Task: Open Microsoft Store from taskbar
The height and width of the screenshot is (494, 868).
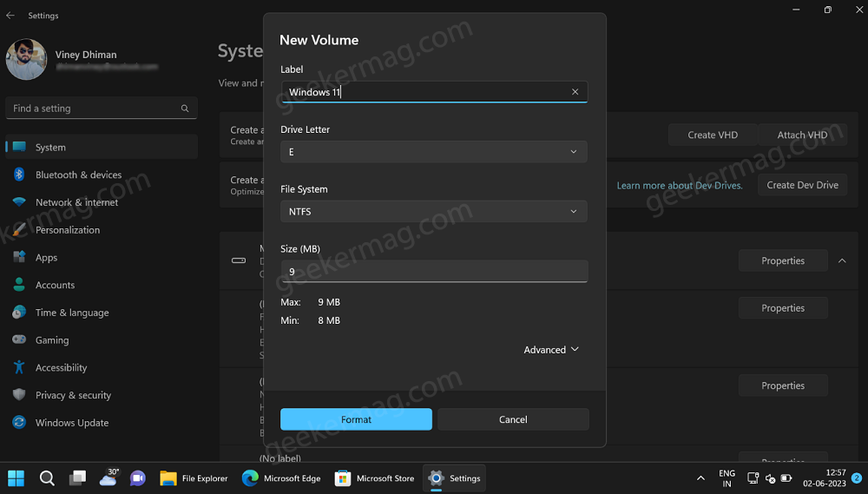Action: point(375,478)
